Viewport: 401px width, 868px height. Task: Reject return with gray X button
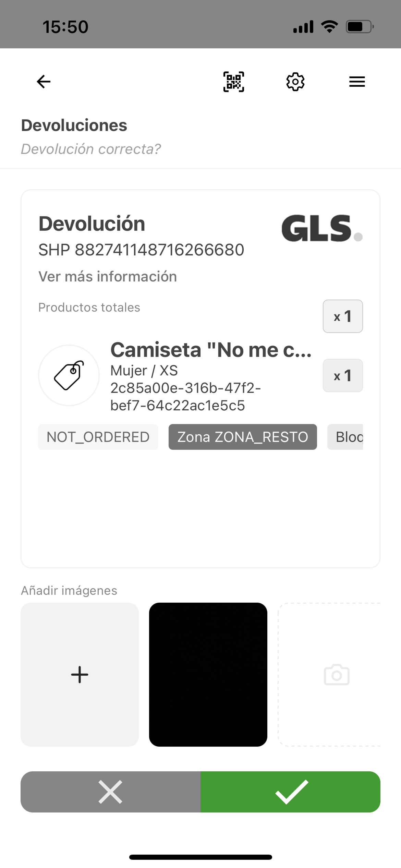pyautogui.click(x=110, y=792)
